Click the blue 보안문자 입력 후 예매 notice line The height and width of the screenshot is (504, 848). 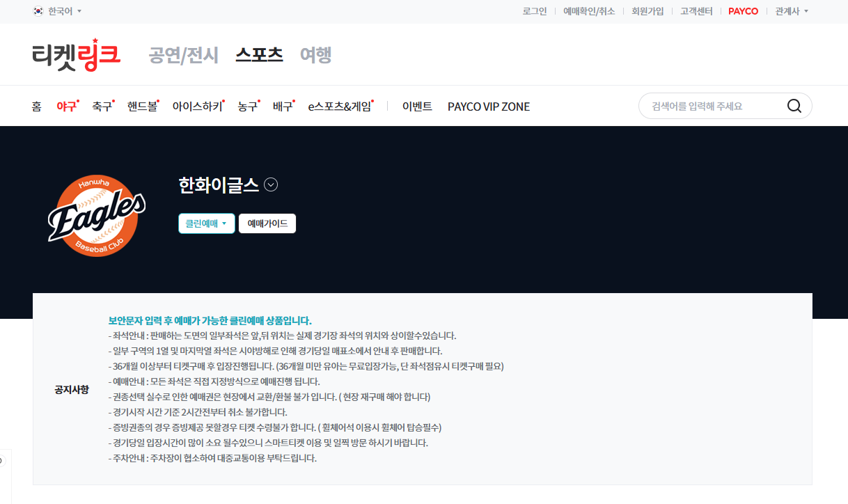tap(210, 321)
